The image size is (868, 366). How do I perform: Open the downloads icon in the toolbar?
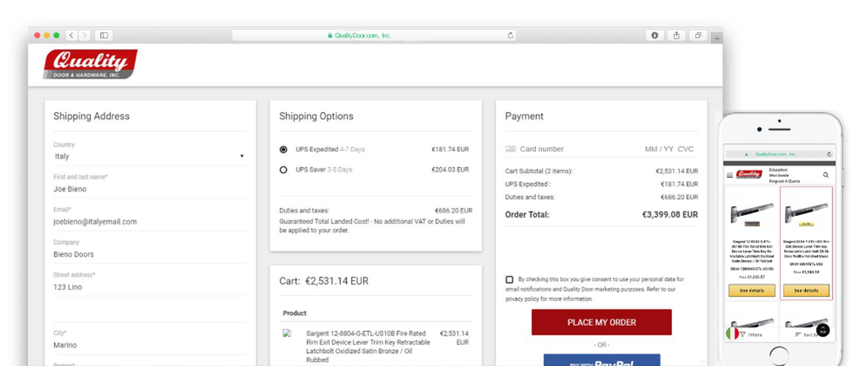pyautogui.click(x=654, y=35)
